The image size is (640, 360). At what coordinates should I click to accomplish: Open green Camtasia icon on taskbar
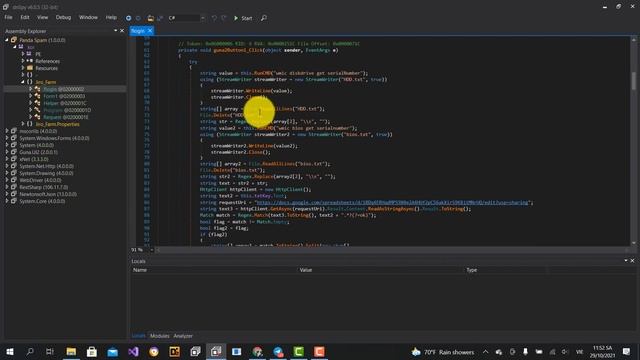[x=299, y=351]
